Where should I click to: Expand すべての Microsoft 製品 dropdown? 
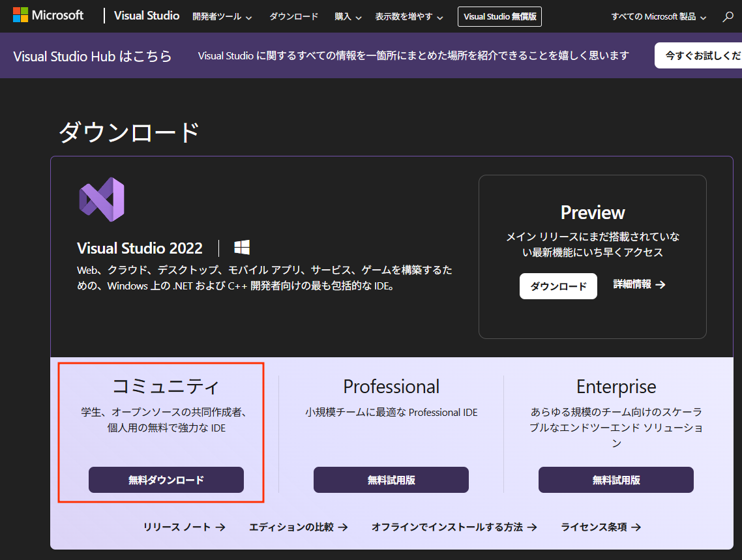coord(659,16)
